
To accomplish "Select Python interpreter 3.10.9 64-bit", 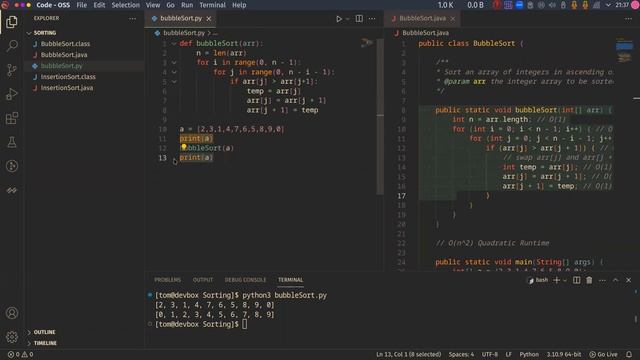I will point(564,354).
